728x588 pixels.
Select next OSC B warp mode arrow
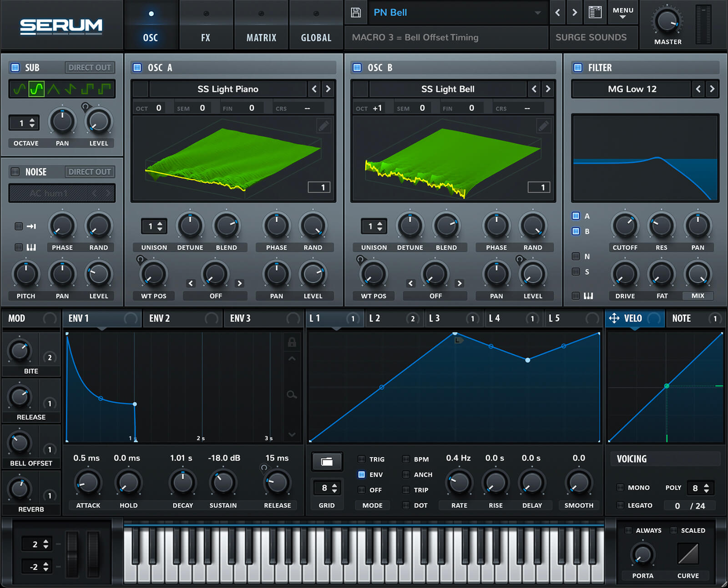coord(460,283)
